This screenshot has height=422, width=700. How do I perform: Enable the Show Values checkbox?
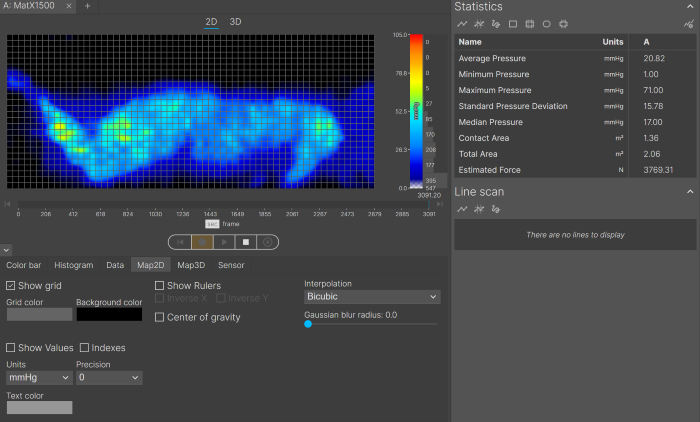[x=11, y=347]
